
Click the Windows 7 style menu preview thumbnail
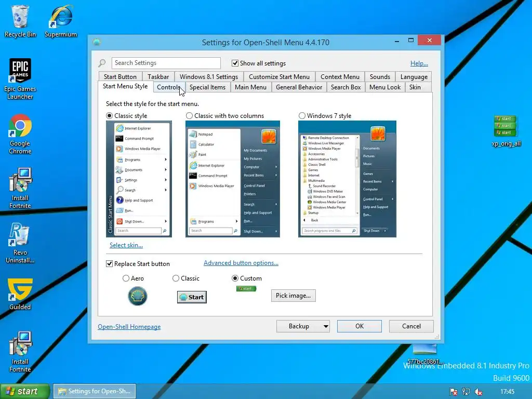click(x=347, y=179)
